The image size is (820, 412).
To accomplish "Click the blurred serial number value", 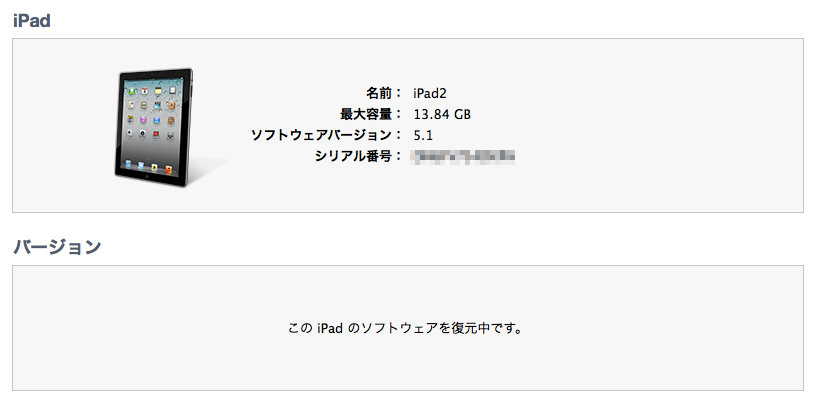I will [x=463, y=156].
